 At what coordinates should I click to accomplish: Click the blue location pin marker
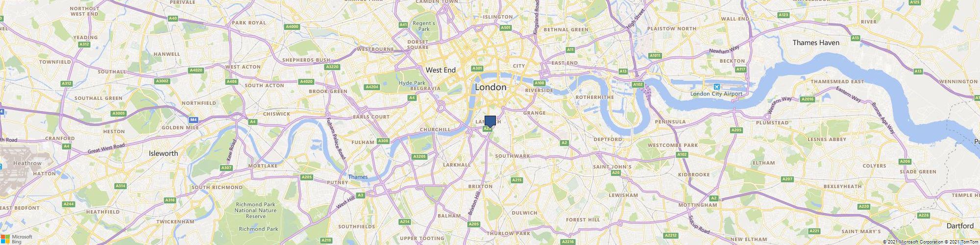[x=490, y=122]
